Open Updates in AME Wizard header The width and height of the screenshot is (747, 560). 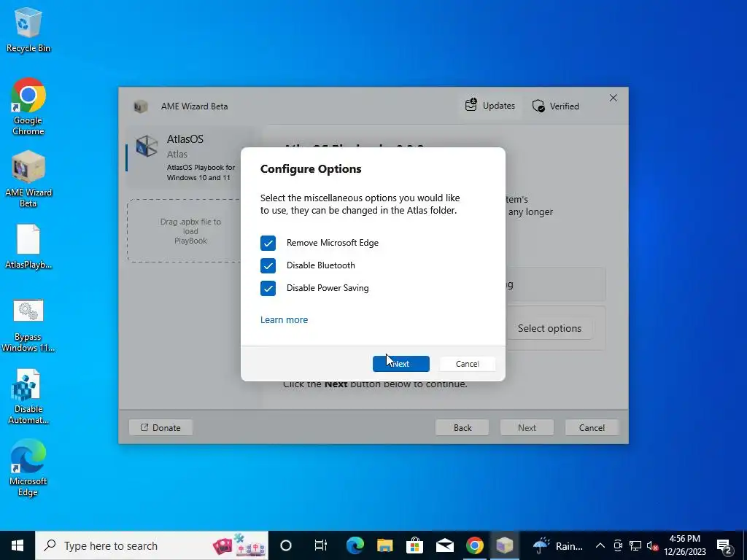[x=489, y=105]
